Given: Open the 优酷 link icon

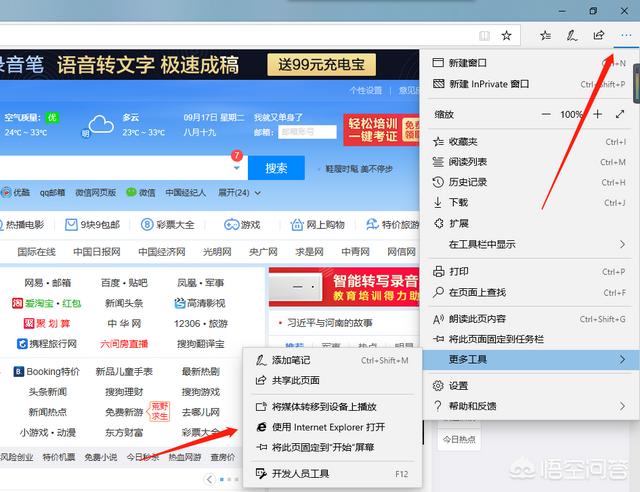Looking at the screenshot, I should pyautogui.click(x=6, y=192).
